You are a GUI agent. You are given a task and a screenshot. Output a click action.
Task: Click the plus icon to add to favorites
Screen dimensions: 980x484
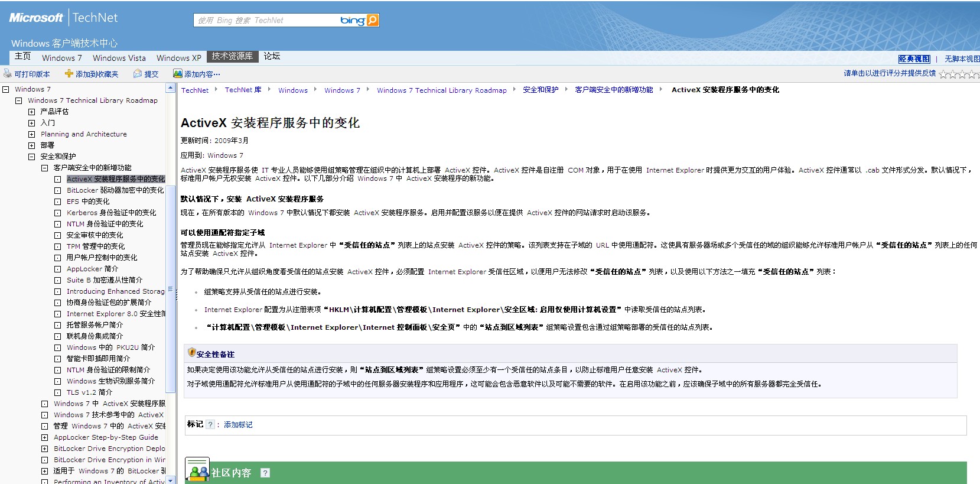(x=69, y=74)
